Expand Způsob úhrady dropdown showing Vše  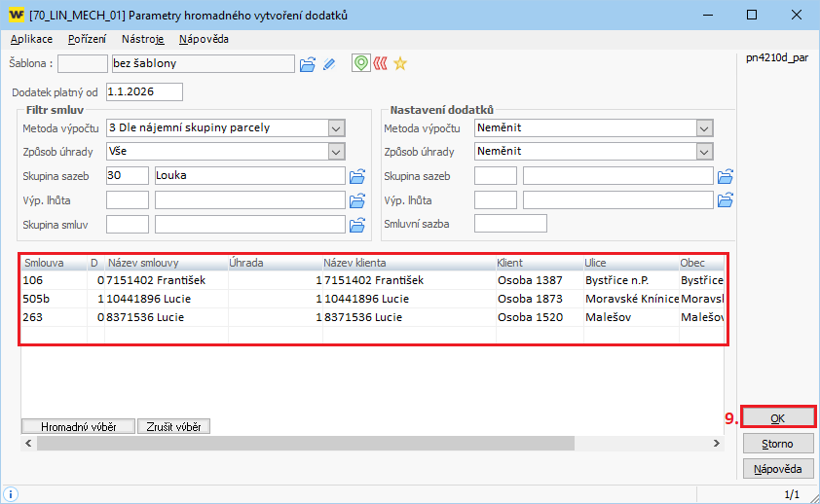click(337, 152)
